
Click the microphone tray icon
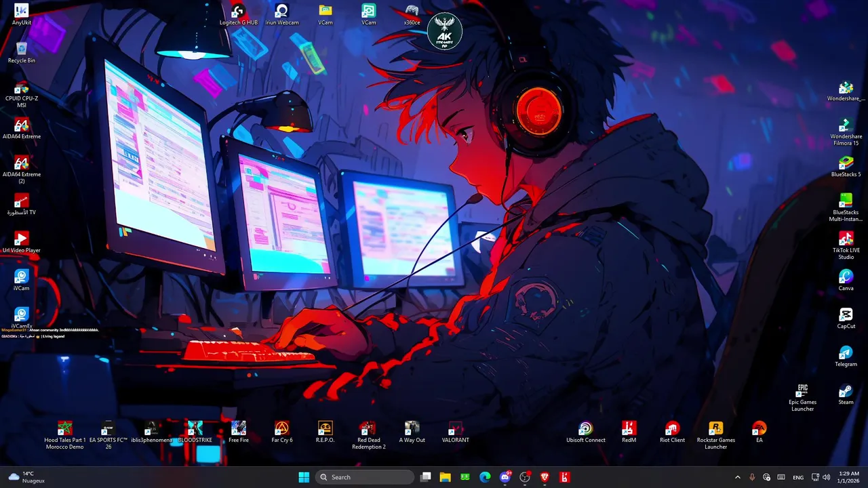click(752, 477)
